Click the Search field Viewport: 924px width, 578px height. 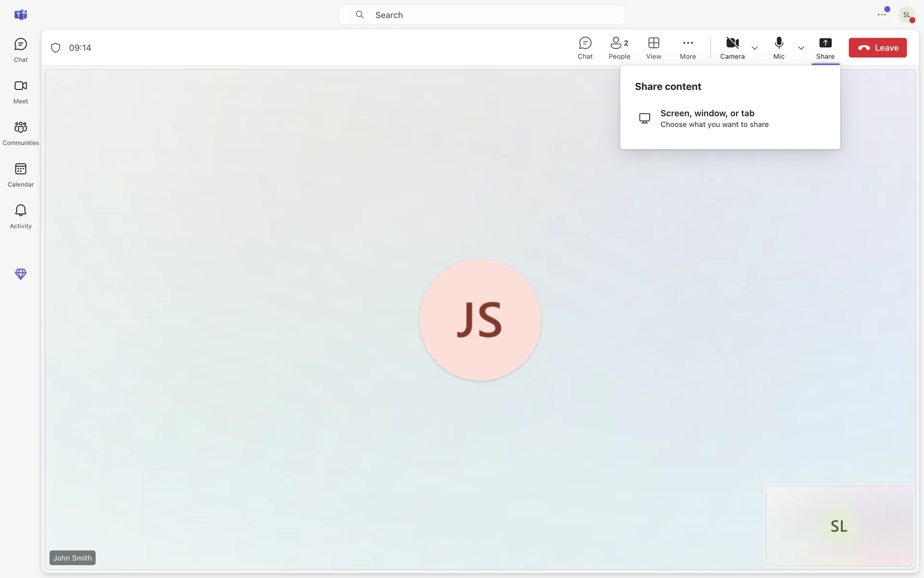click(481, 15)
